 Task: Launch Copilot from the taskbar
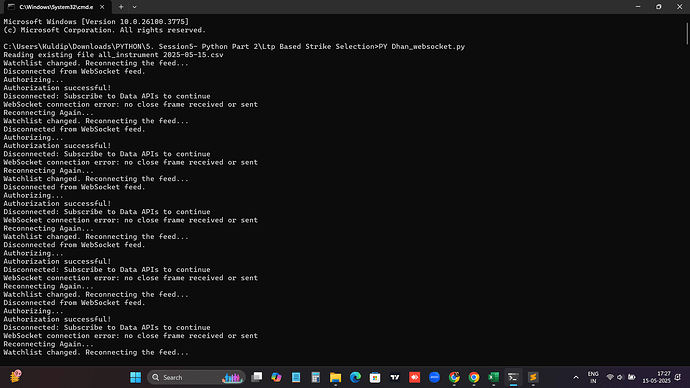point(276,377)
